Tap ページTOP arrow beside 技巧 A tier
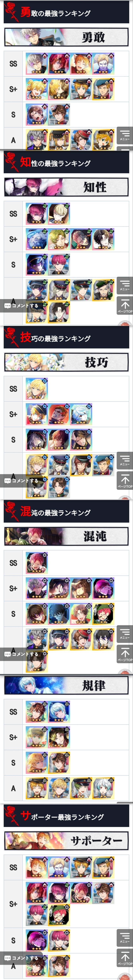 (x=125, y=480)
